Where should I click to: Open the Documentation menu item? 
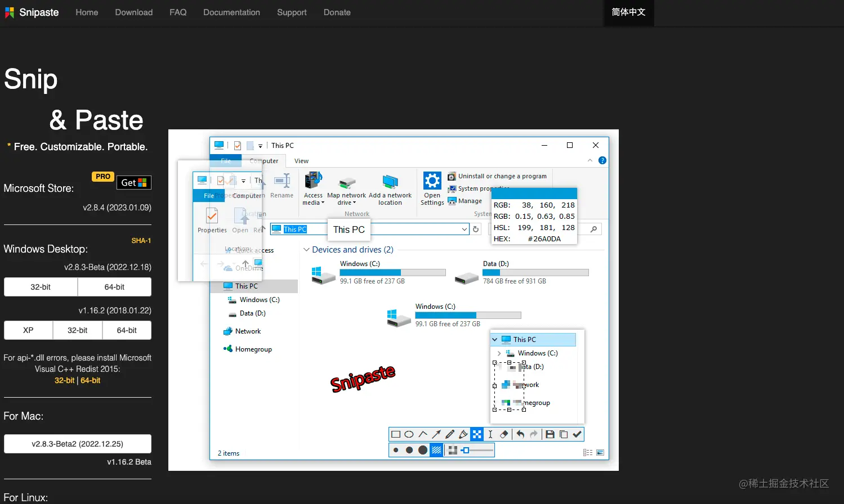coord(231,12)
